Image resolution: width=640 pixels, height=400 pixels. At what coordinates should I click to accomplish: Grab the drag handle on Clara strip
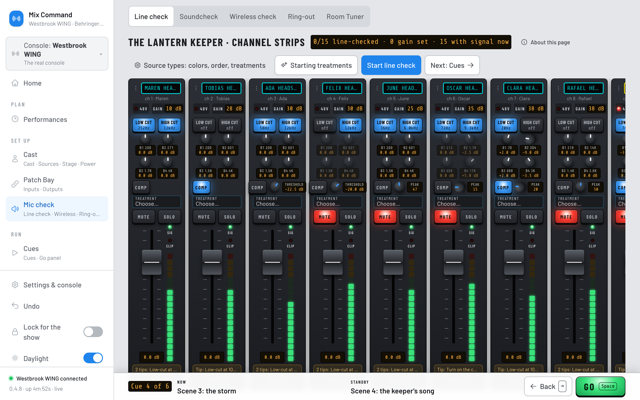coord(498,88)
